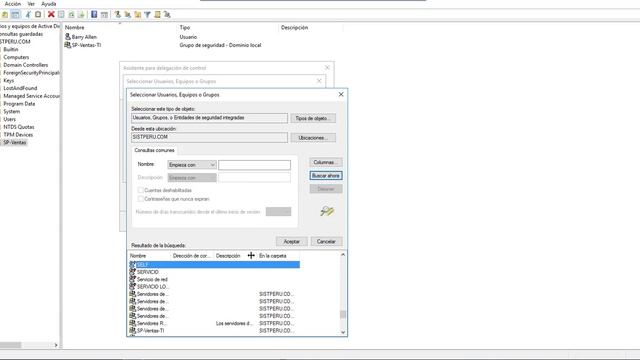Screen dimensions: 640x360
Task: Enable the Cuentas deshabilitadas checkbox
Action: [141, 190]
